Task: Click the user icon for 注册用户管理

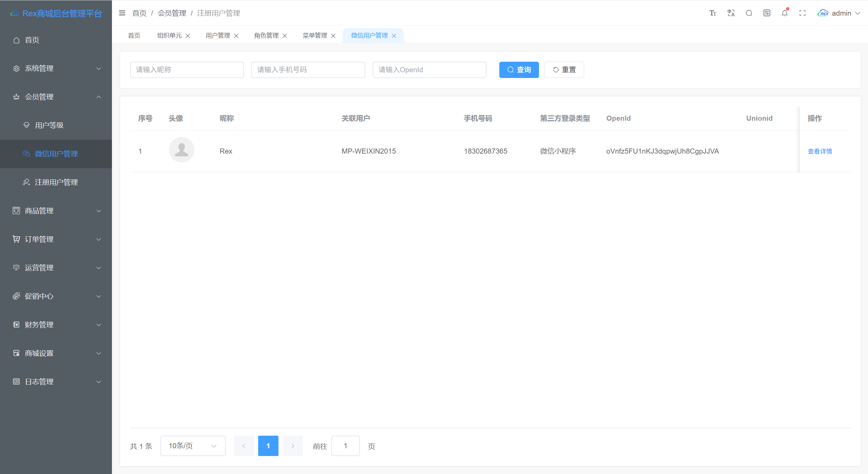Action: point(26,182)
